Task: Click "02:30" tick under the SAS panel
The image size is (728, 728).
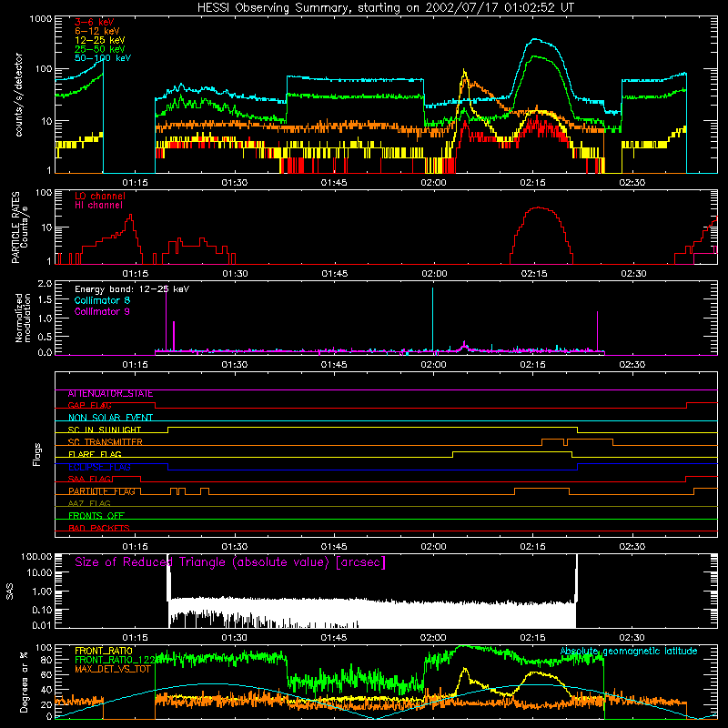Action: (x=632, y=638)
